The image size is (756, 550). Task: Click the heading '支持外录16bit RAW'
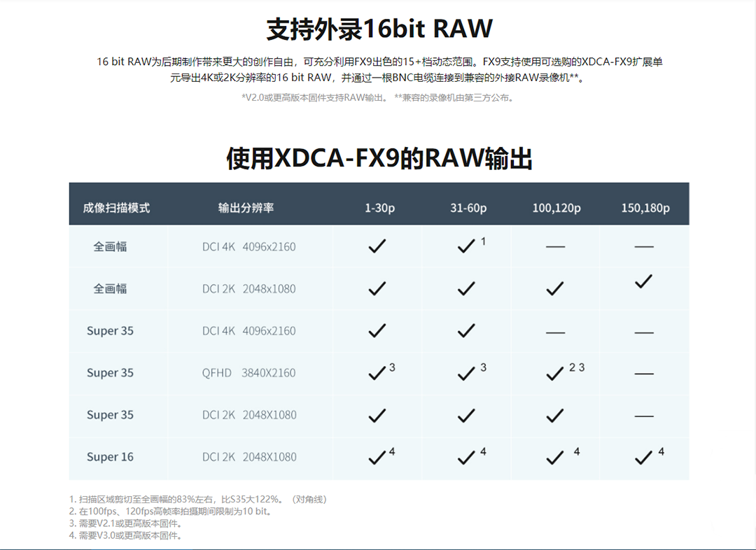pyautogui.click(x=379, y=29)
